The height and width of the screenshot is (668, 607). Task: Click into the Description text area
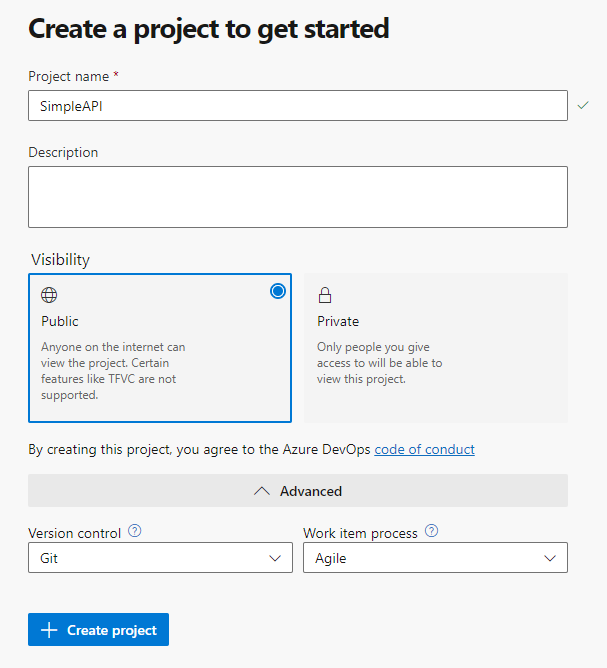pos(298,197)
